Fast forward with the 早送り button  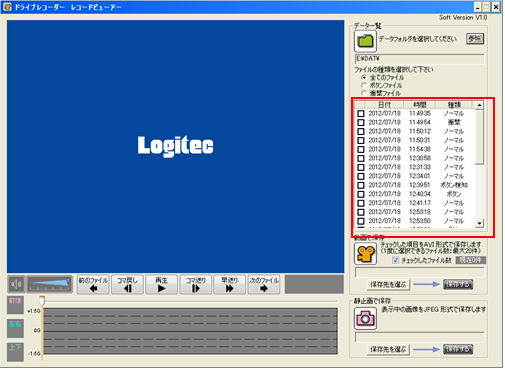coord(229,284)
